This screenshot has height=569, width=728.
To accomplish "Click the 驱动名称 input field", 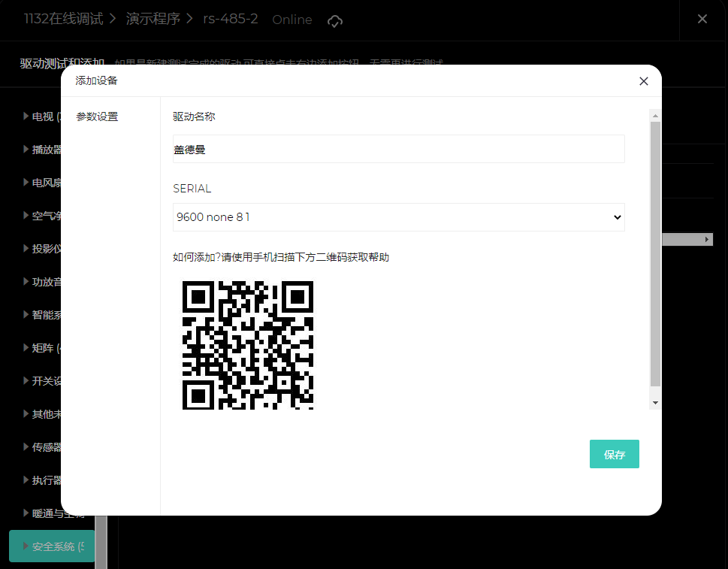I will pyautogui.click(x=398, y=149).
